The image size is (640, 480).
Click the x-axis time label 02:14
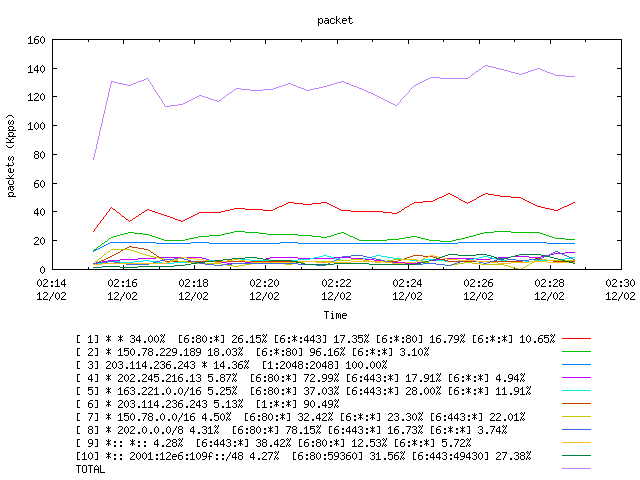tap(51, 283)
